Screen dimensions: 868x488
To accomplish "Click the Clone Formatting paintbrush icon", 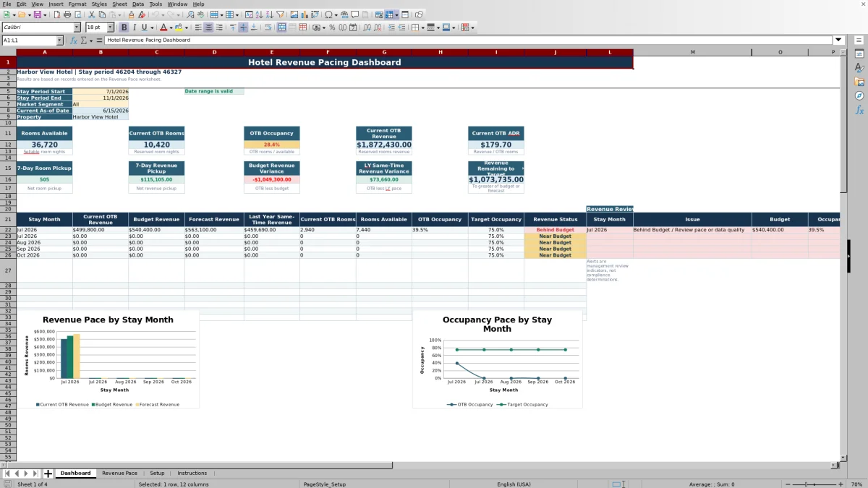I will tap(131, 14).
